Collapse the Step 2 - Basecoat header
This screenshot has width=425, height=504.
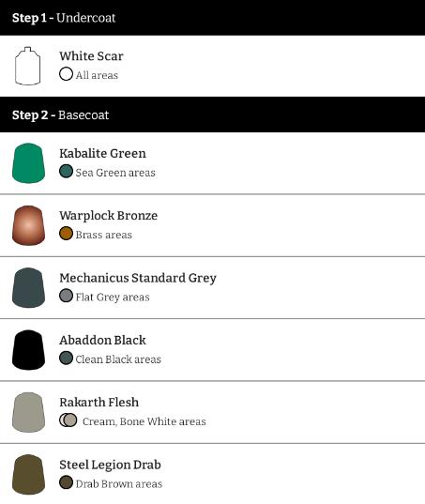(x=212, y=115)
